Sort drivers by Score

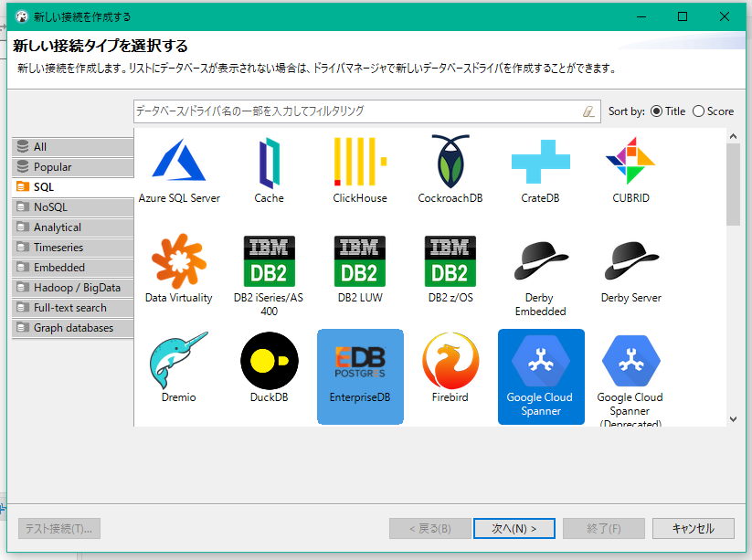point(713,111)
